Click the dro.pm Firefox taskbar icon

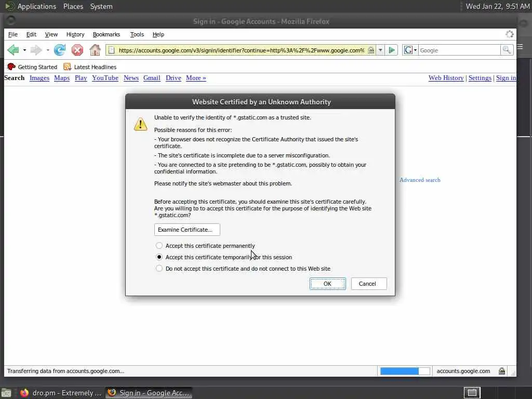coord(24,393)
